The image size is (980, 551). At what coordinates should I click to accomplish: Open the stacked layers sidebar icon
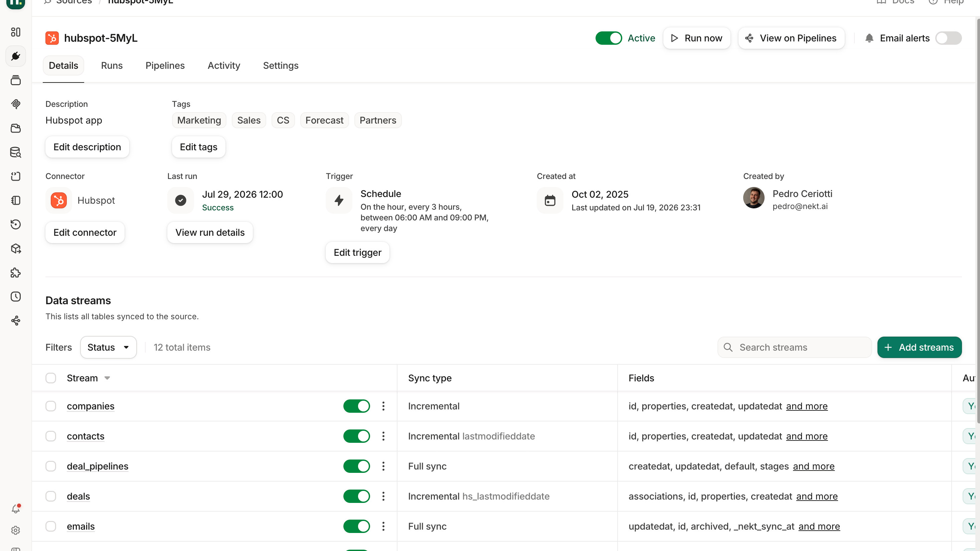(16, 80)
